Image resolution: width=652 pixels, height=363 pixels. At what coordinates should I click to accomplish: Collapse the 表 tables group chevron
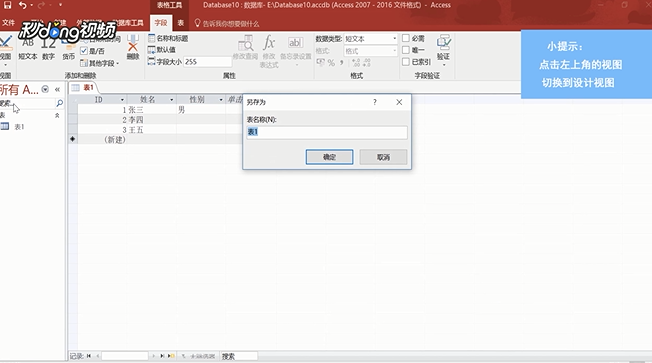click(x=57, y=115)
